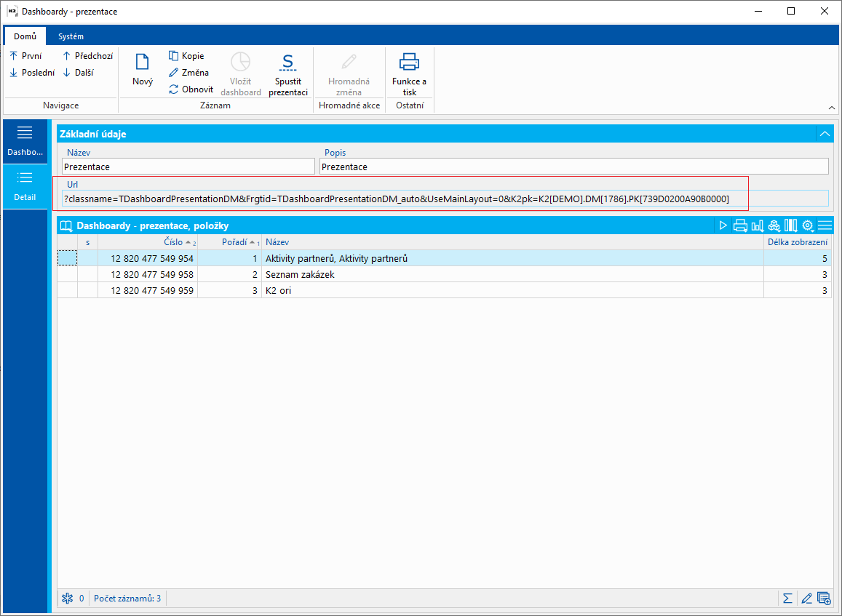
Task: Collapse the Základní údaje section
Action: coord(825,134)
